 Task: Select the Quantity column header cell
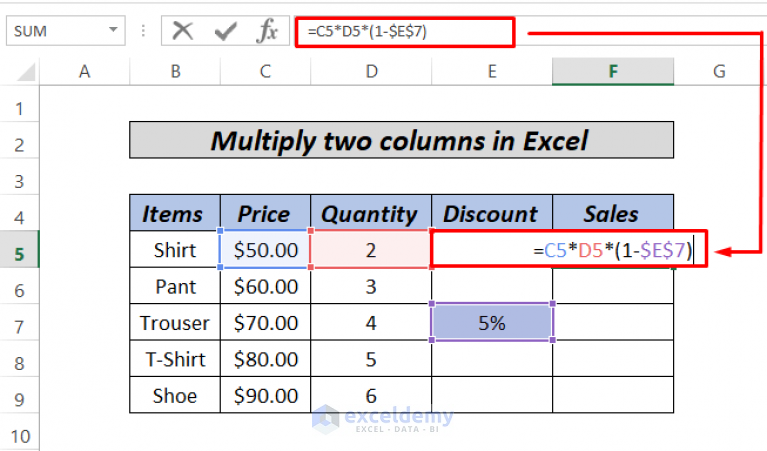pos(371,213)
